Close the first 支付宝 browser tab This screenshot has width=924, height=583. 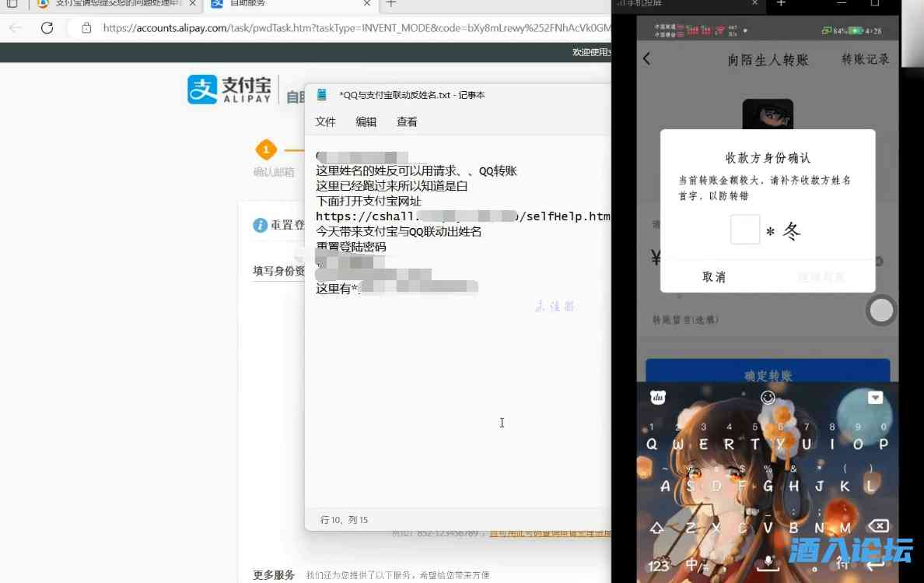pyautogui.click(x=193, y=4)
